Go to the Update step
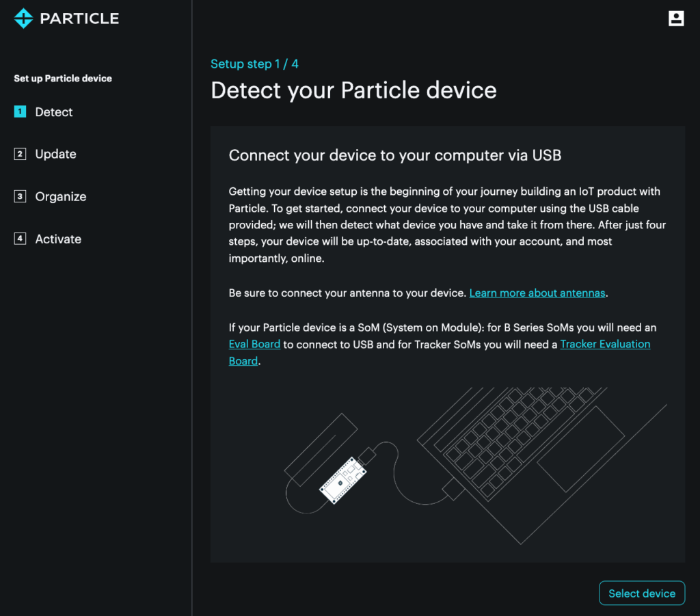 click(55, 155)
